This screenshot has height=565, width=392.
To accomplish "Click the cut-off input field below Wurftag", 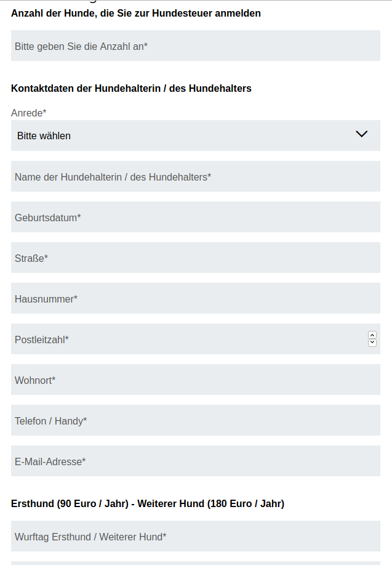I will [195, 563].
